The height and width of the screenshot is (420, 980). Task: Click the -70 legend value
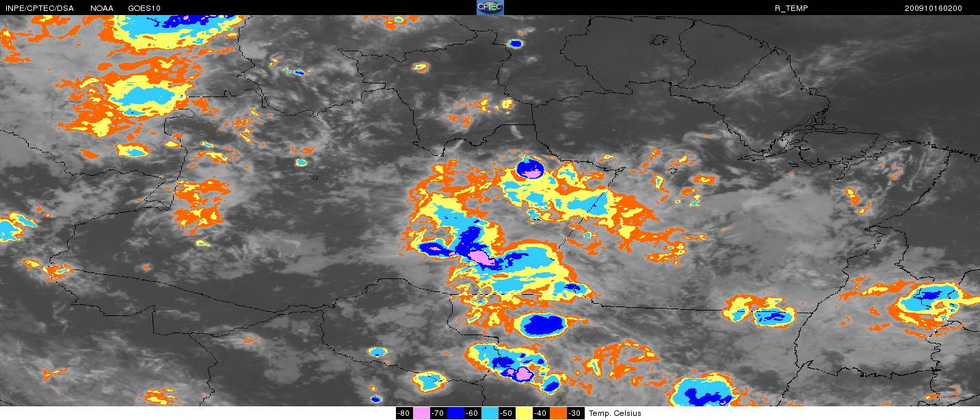tap(438, 413)
